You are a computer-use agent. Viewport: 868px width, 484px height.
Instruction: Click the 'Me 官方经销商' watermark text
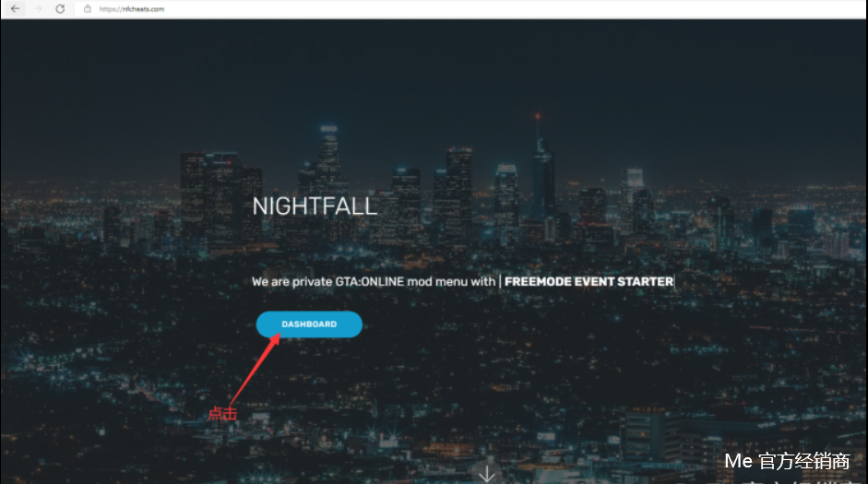(x=787, y=461)
